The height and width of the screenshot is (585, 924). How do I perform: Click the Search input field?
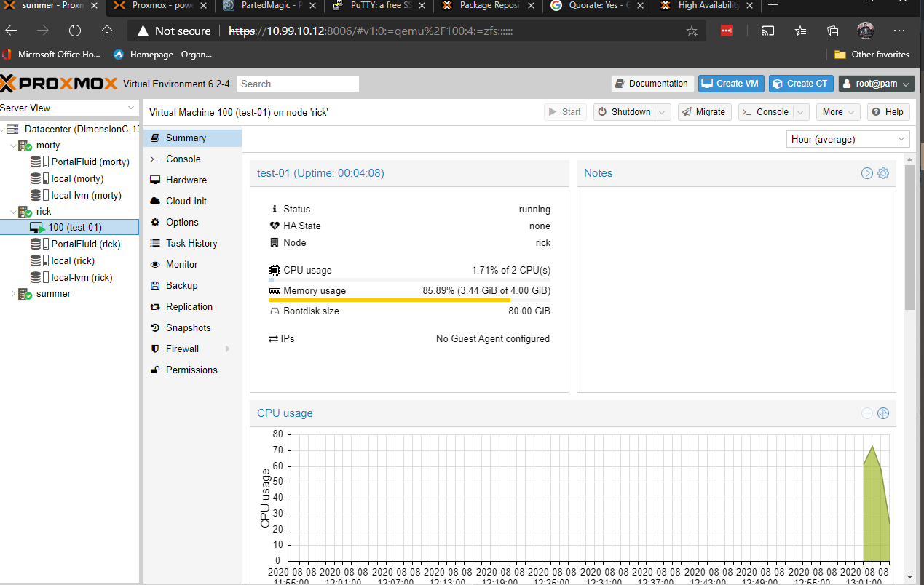click(x=298, y=84)
